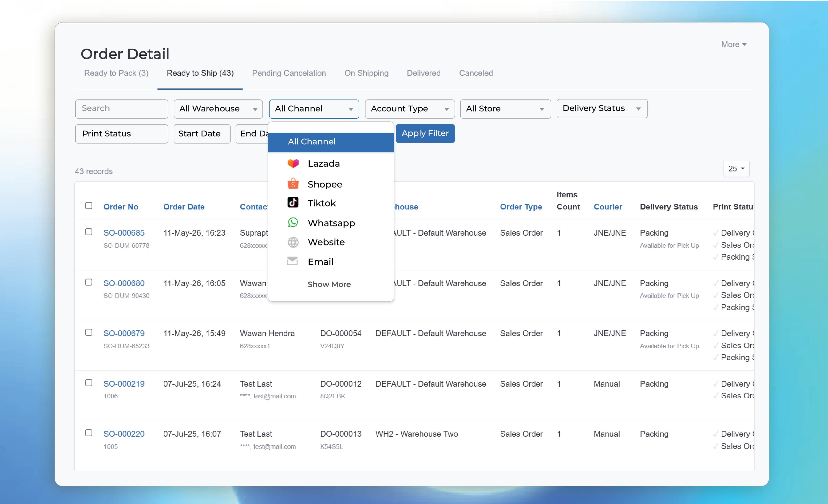Viewport: 828px width, 504px height.
Task: Choose Shopee from the channel list
Action: click(x=331, y=184)
